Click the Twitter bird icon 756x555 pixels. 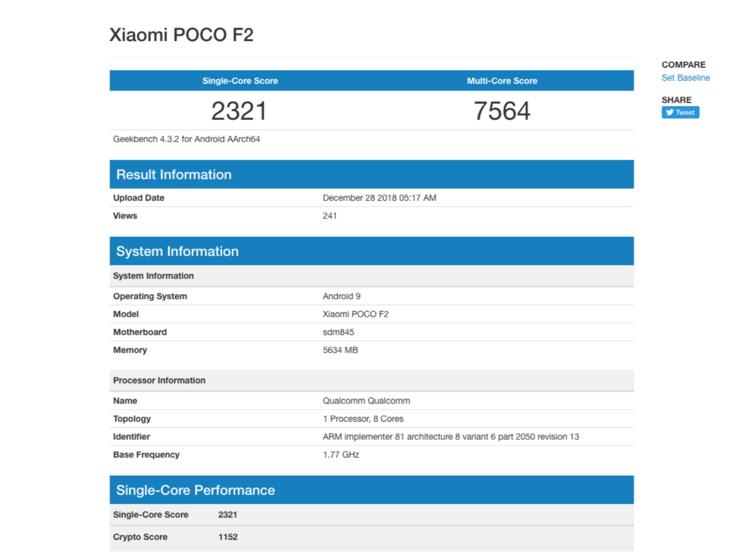point(669,112)
